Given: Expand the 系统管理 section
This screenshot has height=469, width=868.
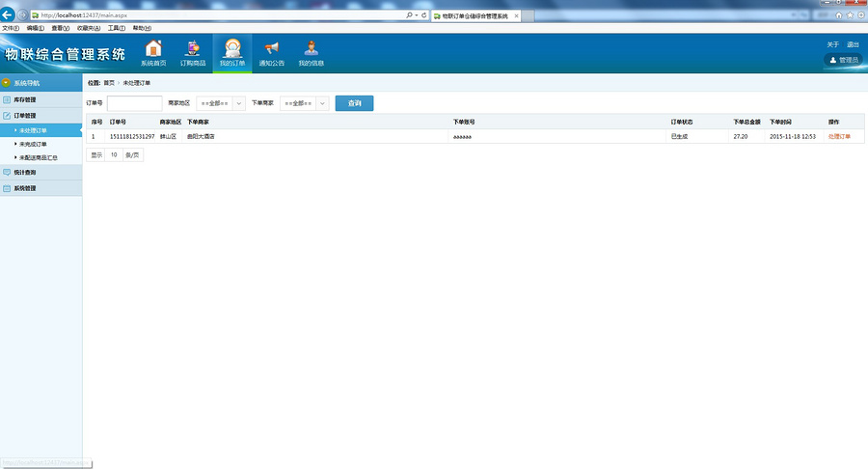Looking at the screenshot, I should pos(41,188).
